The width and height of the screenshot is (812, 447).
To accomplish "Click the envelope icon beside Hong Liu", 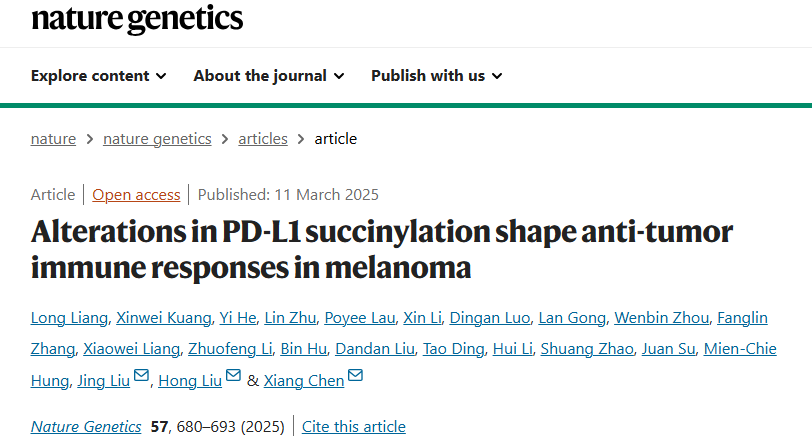I will (233, 377).
